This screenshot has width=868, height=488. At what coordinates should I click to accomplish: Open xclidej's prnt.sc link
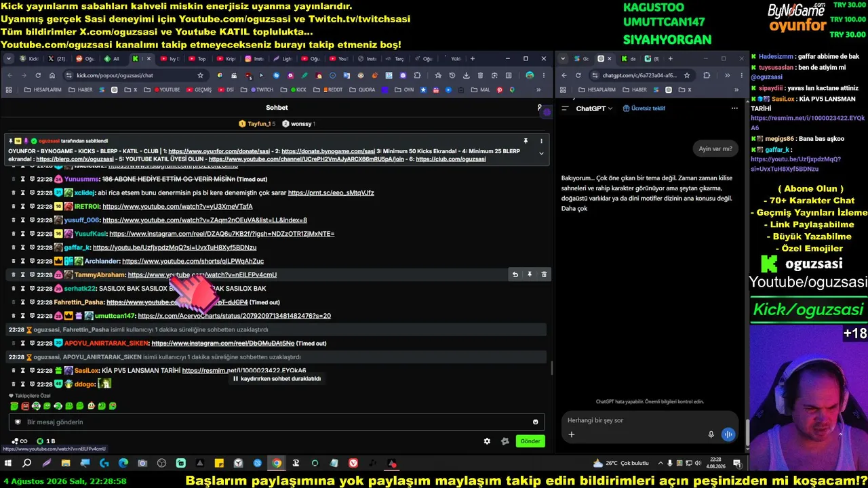click(x=331, y=193)
